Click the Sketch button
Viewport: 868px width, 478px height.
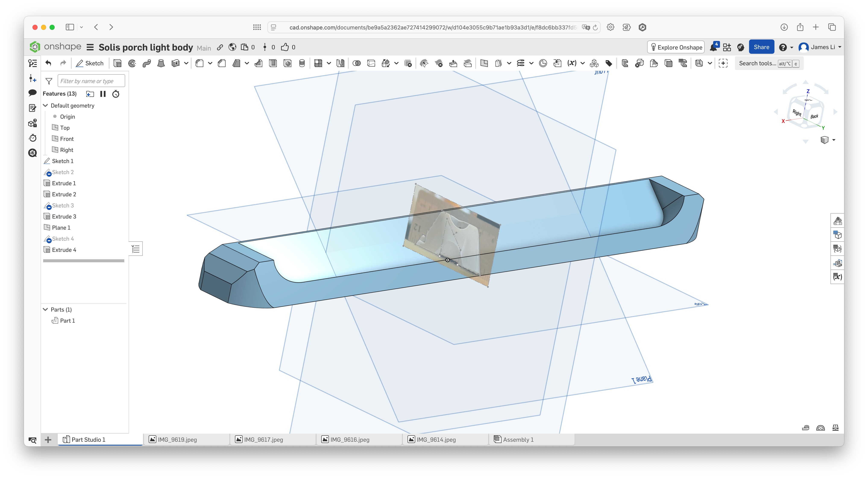point(90,63)
